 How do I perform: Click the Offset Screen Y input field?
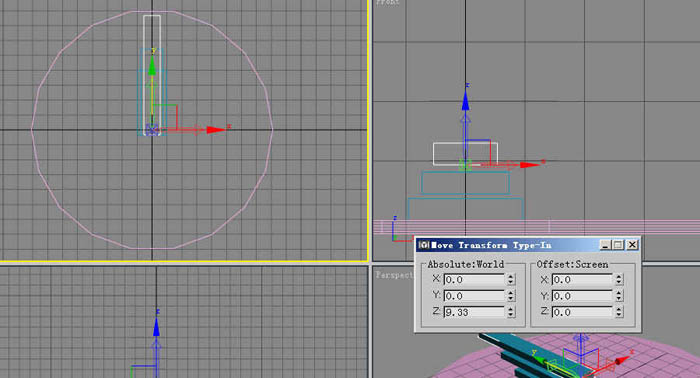(582, 296)
